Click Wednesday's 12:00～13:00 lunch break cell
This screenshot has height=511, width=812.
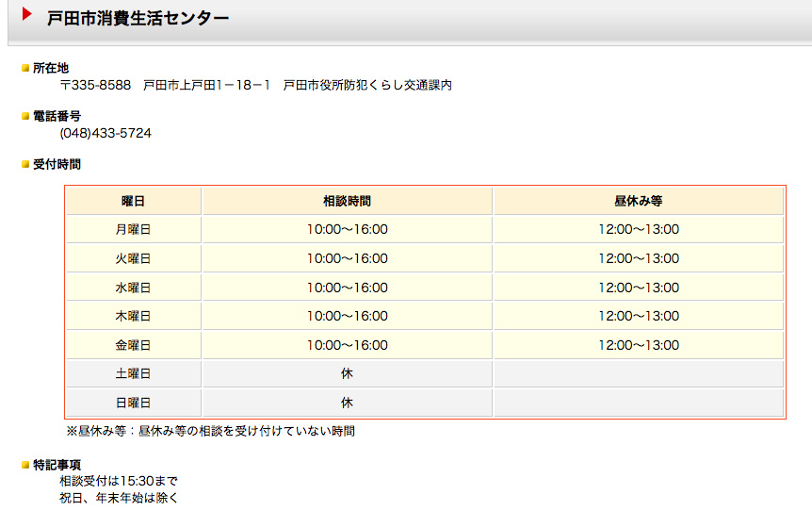[x=639, y=288]
